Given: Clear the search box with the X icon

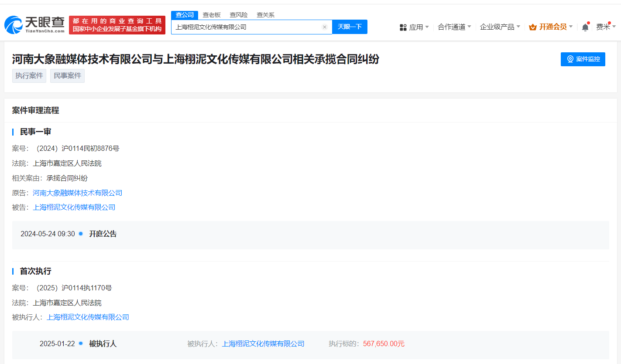Looking at the screenshot, I should pyautogui.click(x=325, y=27).
